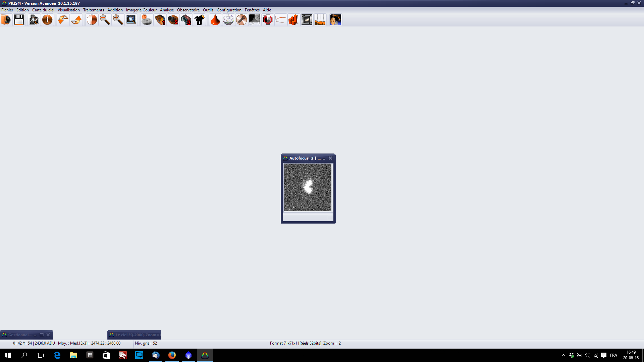The image size is (644, 362).
Task: Restore the minimized Le ciel EQ.2000 window
Action: tap(134, 335)
